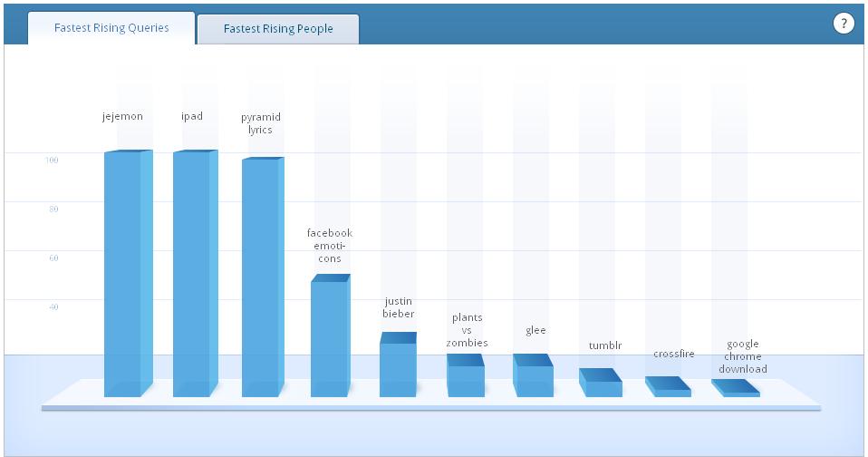Select the Fastest Rising Queries tab
The image size is (868, 457).
tap(111, 28)
